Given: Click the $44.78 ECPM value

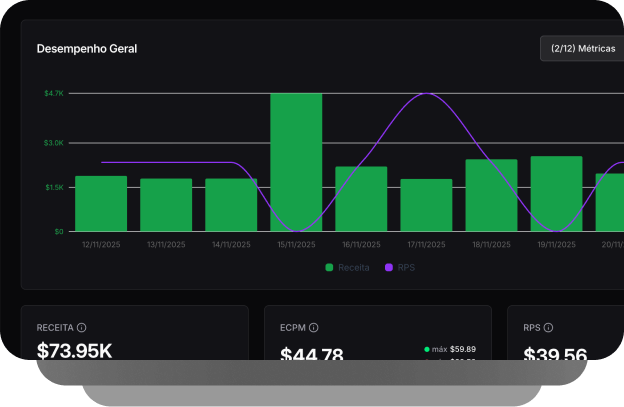Looking at the screenshot, I should tap(312, 355).
